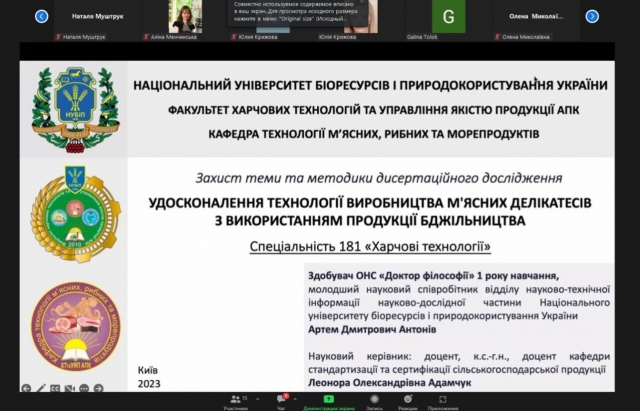Select Аліна Менчинська video thumbnail
Viewport: 640px width, 411px height.
185,16
